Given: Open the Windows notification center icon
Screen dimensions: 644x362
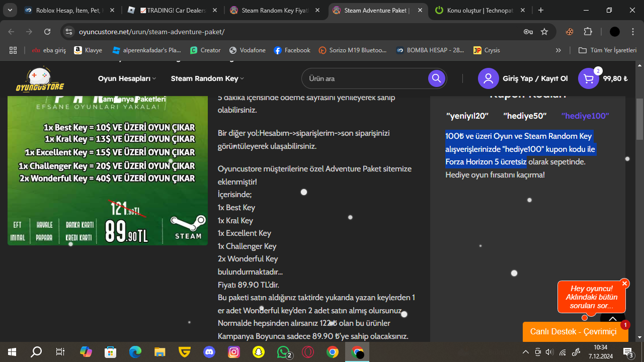Looking at the screenshot, I should [x=628, y=352].
